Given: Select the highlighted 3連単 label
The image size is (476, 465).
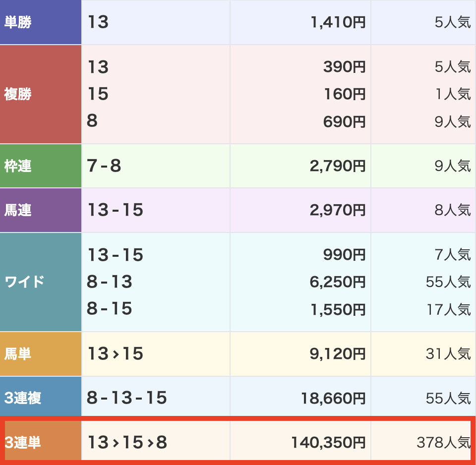Looking at the screenshot, I should click(x=23, y=442).
